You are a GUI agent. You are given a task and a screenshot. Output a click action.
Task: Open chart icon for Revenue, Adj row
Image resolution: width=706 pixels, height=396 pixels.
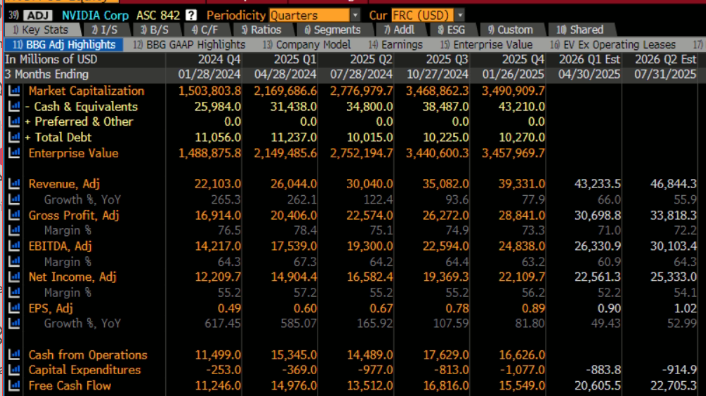click(x=14, y=184)
